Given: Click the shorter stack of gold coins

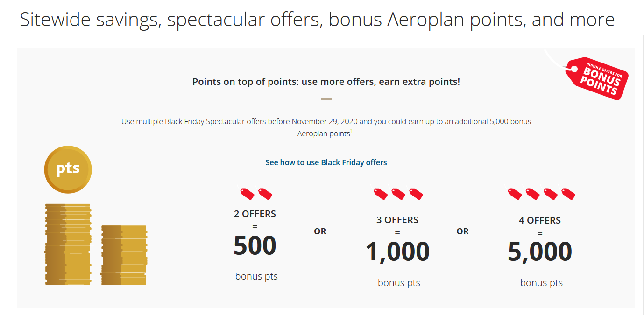Looking at the screenshot, I should [124, 255].
